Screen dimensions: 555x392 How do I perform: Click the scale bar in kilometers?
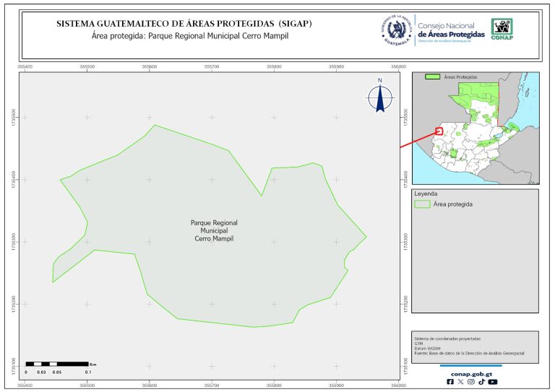point(56,363)
